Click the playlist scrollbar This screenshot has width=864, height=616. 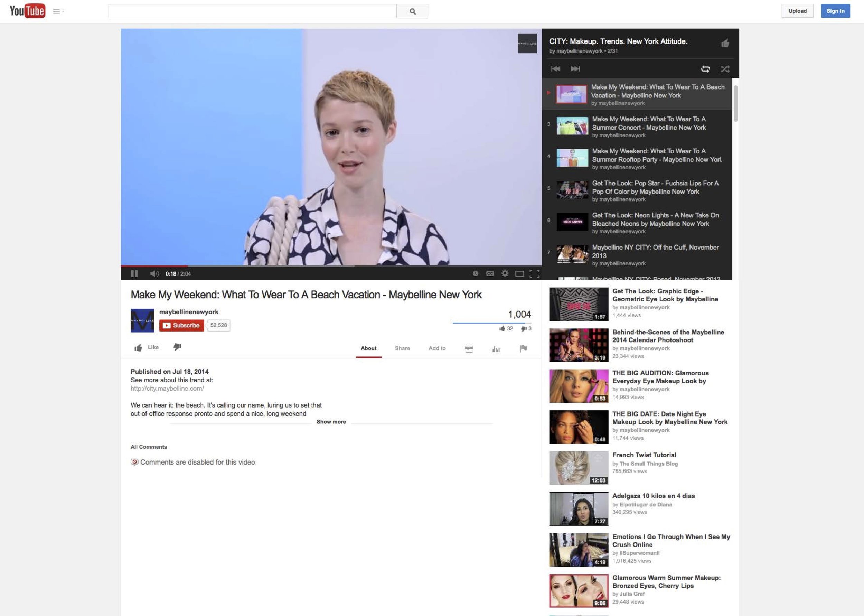pos(735,103)
